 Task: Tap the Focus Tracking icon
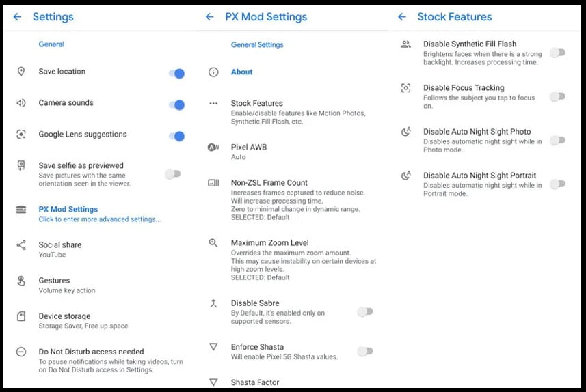[406, 88]
